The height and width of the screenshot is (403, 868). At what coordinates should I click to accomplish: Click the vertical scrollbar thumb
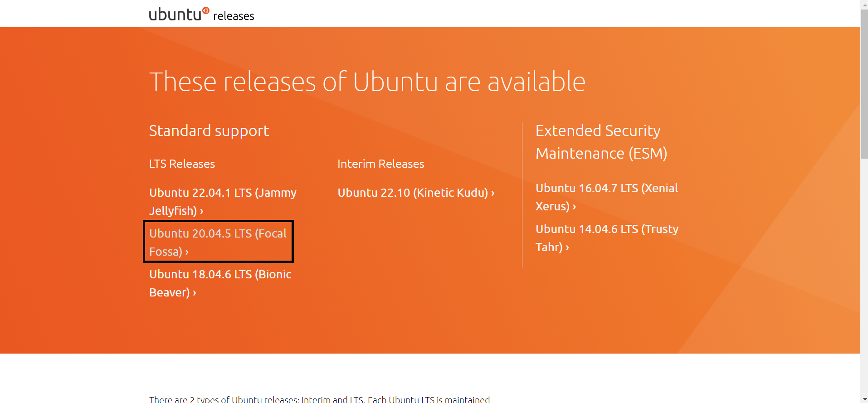pos(864,84)
